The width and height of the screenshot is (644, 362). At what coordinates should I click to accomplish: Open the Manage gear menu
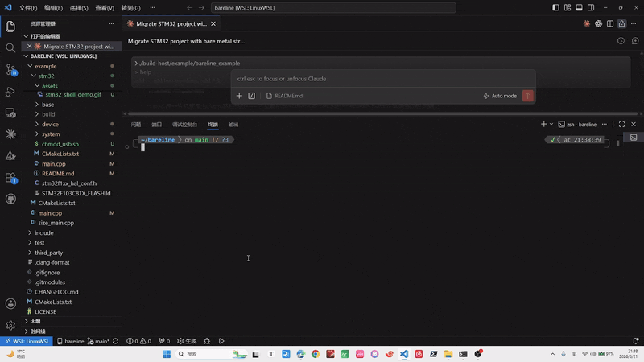[x=10, y=326]
